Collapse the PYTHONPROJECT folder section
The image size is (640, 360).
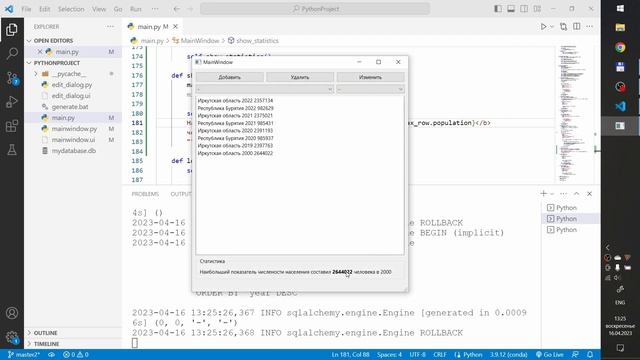pos(29,63)
